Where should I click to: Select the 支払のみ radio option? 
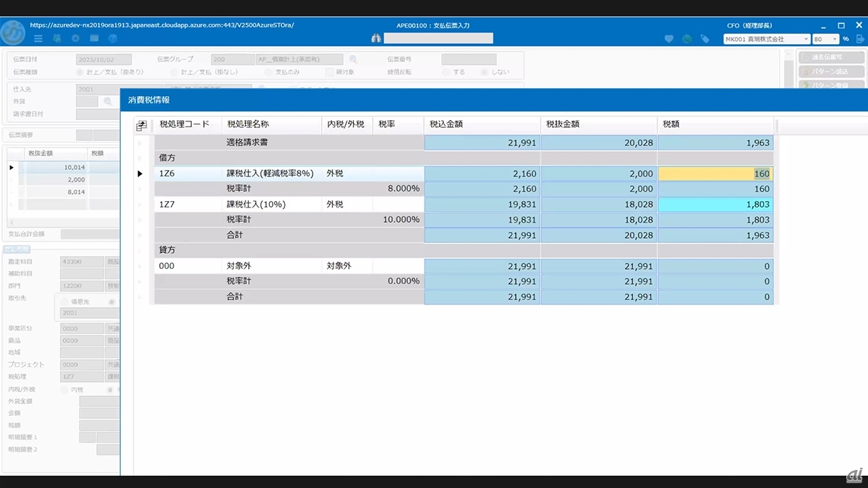[269, 72]
